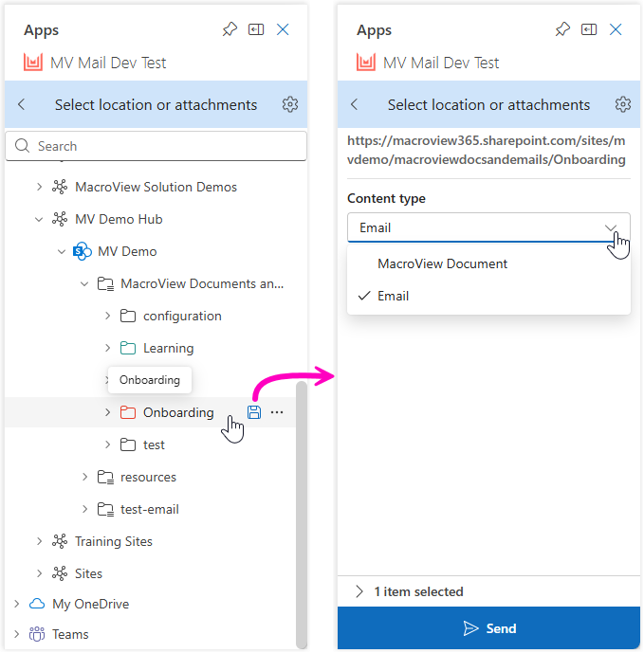Click the test folder icon
The height and width of the screenshot is (653, 644).
click(x=128, y=444)
